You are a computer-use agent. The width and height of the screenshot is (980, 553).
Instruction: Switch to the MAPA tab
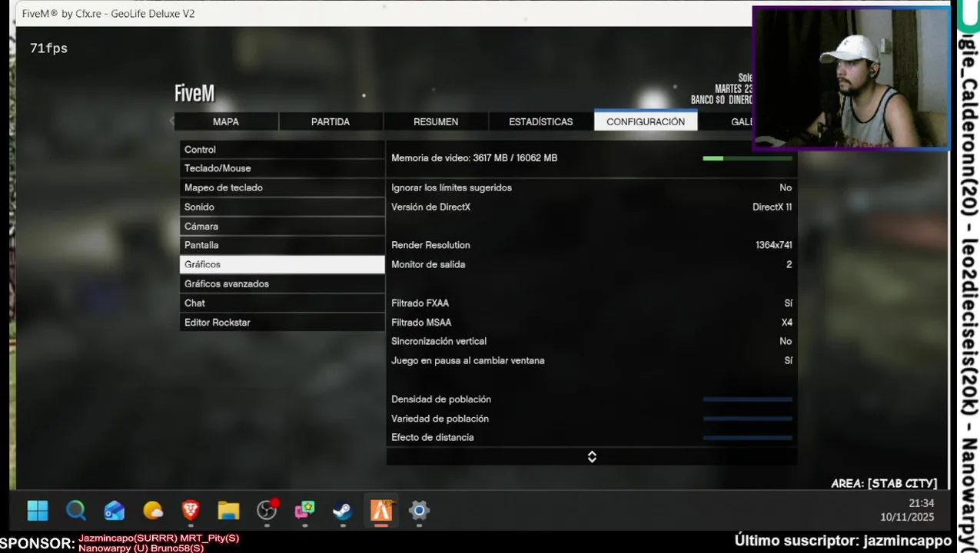click(226, 121)
